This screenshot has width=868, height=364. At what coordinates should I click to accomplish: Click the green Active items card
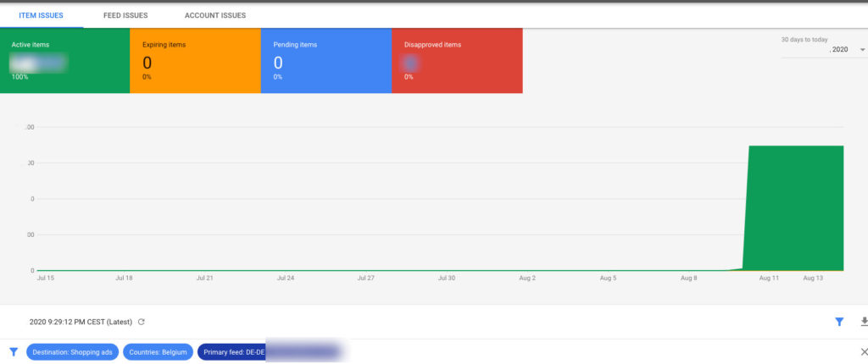click(65, 61)
